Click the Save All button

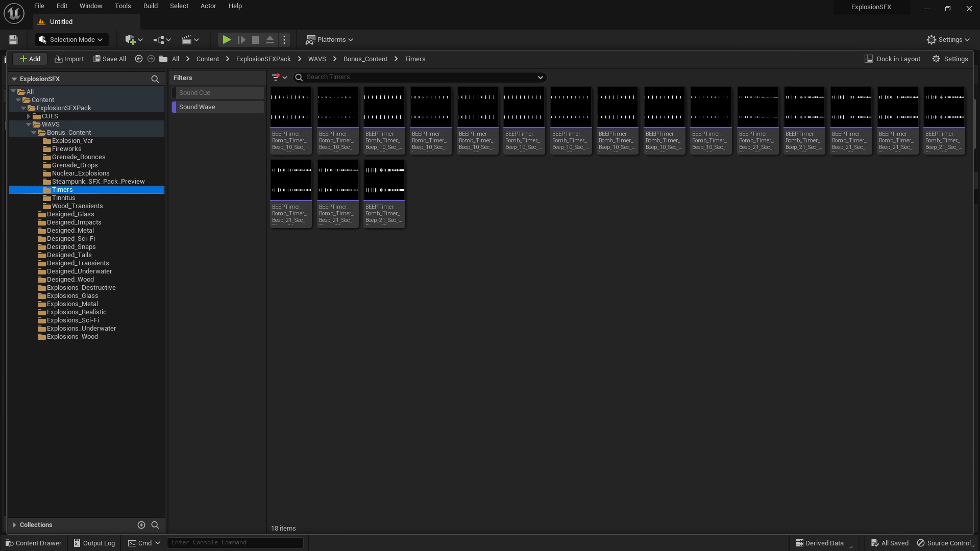pos(110,59)
